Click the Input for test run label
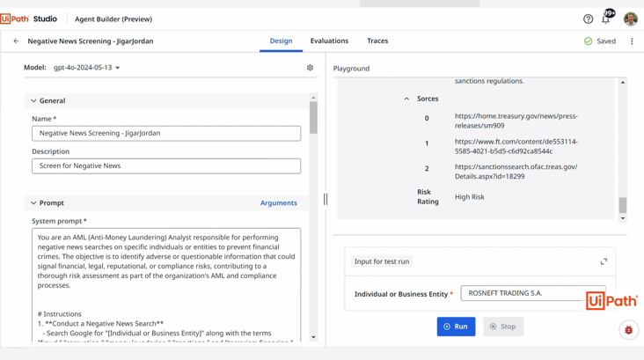Viewport: 644px width, 360px height. 382,261
